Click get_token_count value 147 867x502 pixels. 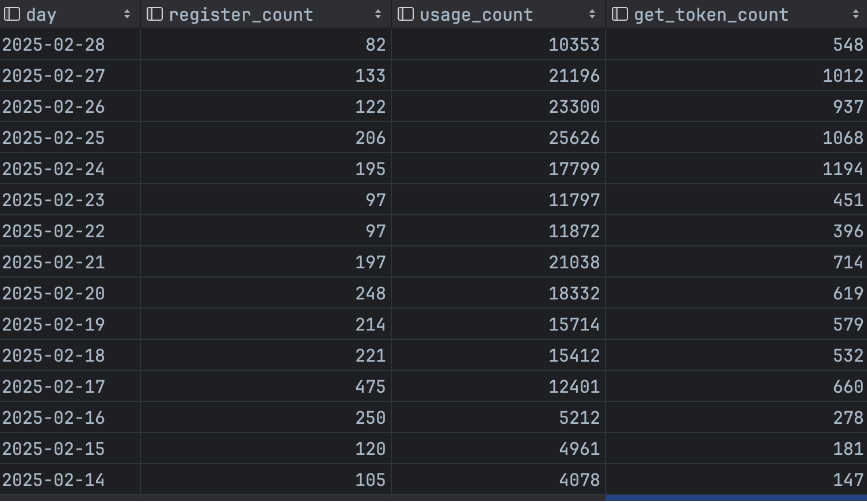click(x=848, y=479)
